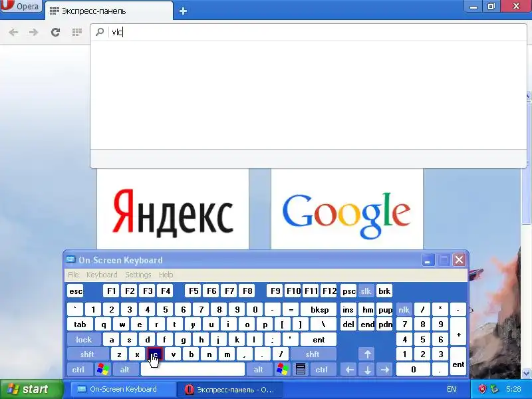This screenshot has width=532, height=399.
Task: Click the up arrow key
Action: pos(368,354)
